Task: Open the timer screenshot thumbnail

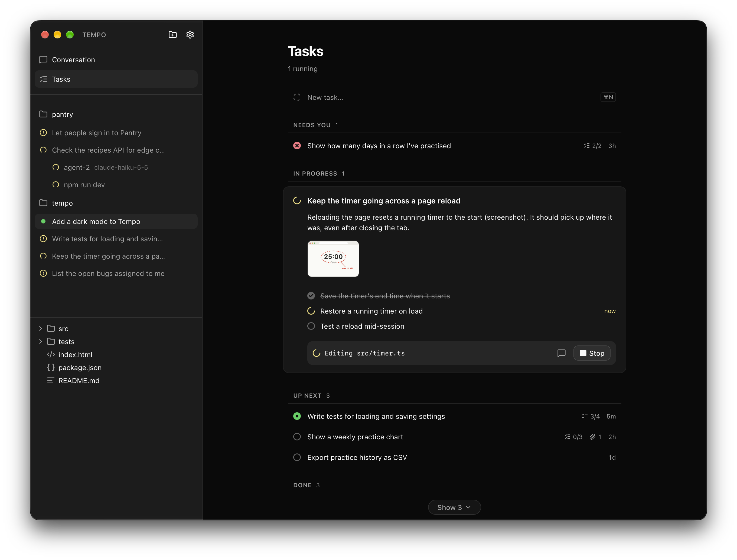Action: (333, 259)
